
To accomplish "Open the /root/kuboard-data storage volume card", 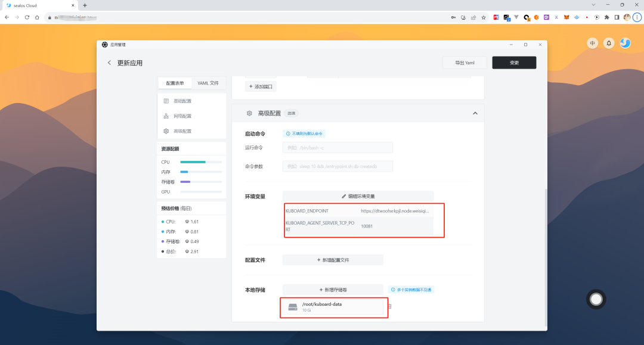I will pos(333,307).
